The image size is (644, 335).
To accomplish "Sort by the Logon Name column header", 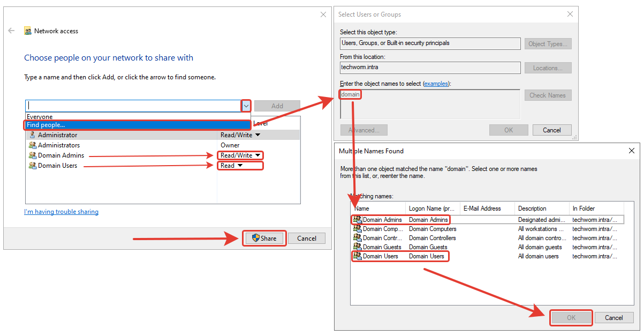I will (433, 209).
